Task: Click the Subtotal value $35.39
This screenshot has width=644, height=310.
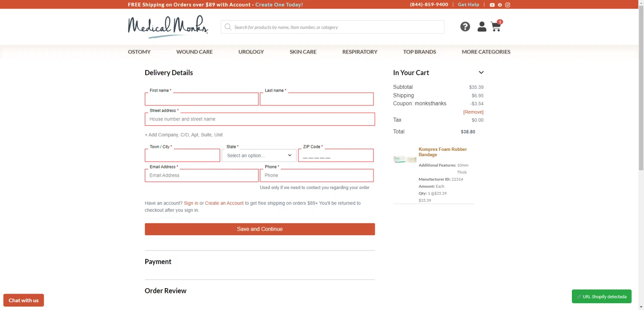Action: pos(476,87)
